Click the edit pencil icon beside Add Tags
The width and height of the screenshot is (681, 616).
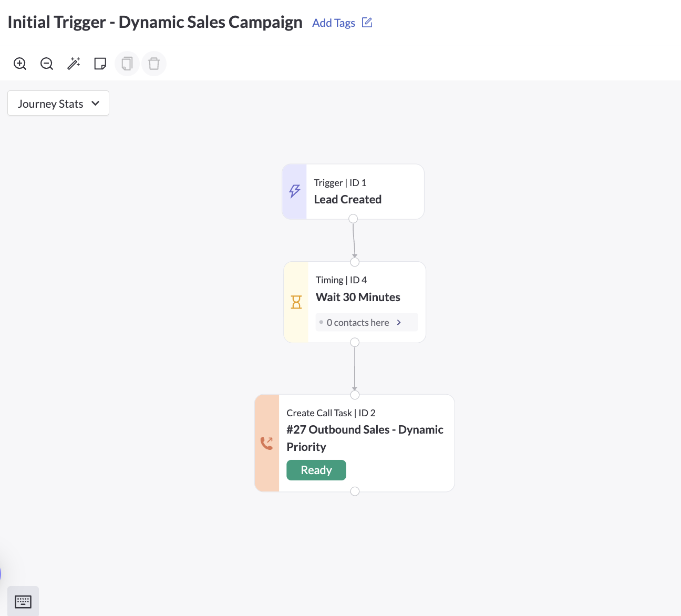367,23
